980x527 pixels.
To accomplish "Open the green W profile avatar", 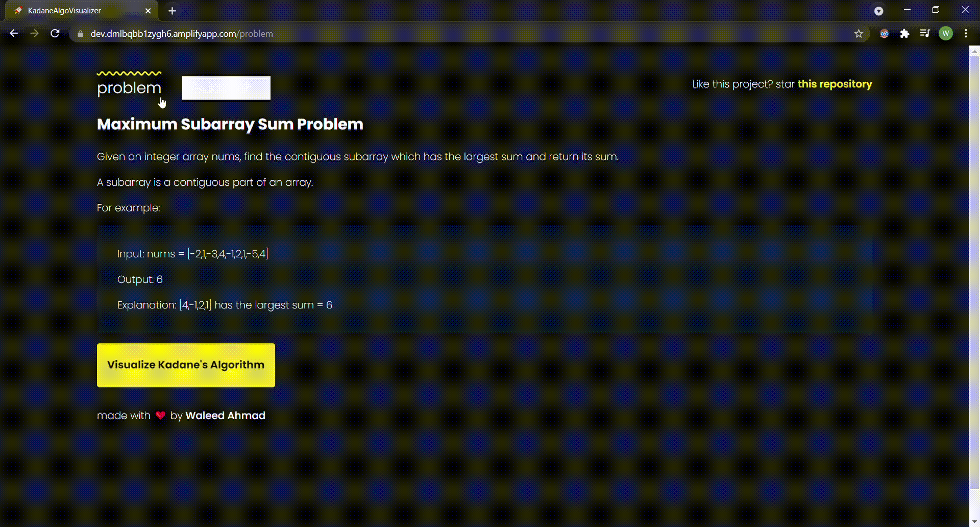I will [x=945, y=34].
